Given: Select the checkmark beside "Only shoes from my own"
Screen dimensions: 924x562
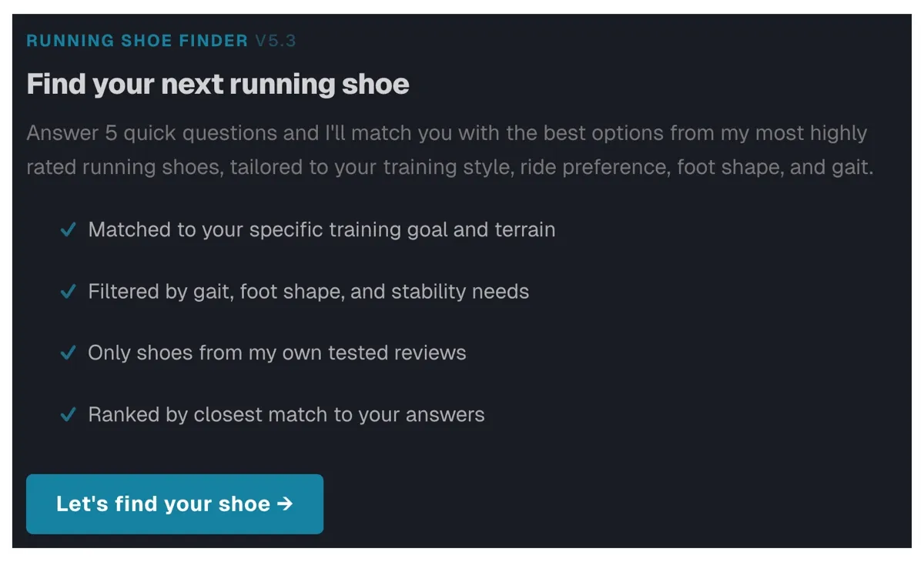Looking at the screenshot, I should (68, 353).
